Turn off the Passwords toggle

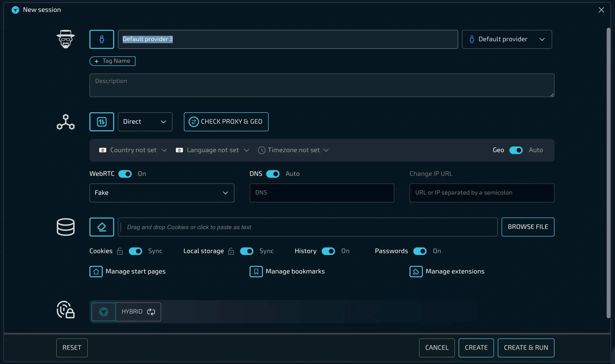[420, 251]
